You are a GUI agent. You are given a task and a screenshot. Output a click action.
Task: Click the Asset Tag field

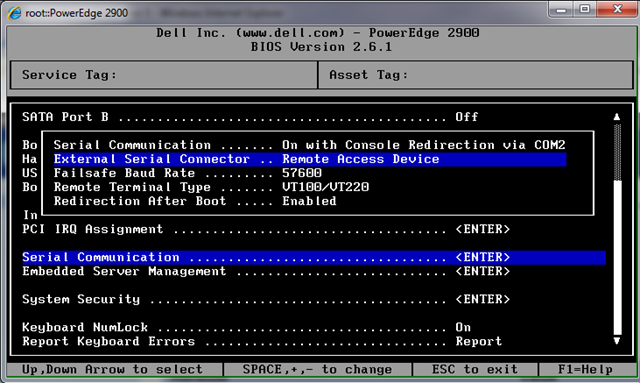click(x=476, y=75)
